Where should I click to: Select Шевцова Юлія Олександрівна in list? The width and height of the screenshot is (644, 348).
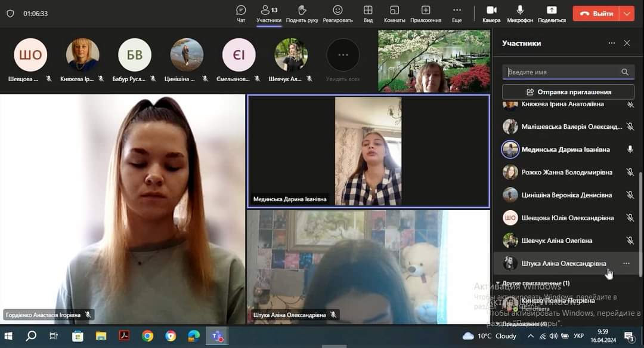pyautogui.click(x=568, y=218)
